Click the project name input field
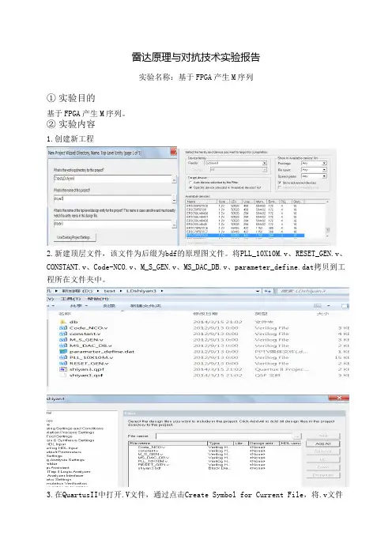The image size is (392, 555). coord(112,199)
